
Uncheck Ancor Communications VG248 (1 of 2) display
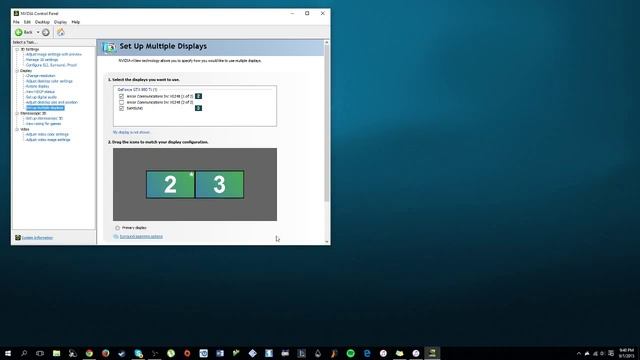click(x=121, y=96)
